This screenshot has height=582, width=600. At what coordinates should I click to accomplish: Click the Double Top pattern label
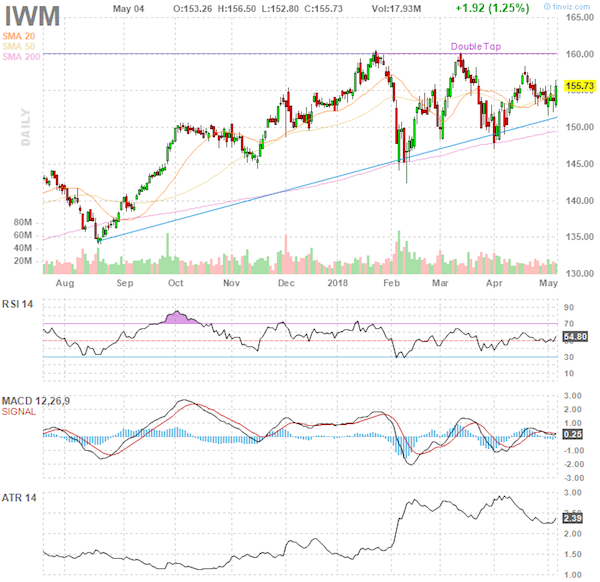477,46
